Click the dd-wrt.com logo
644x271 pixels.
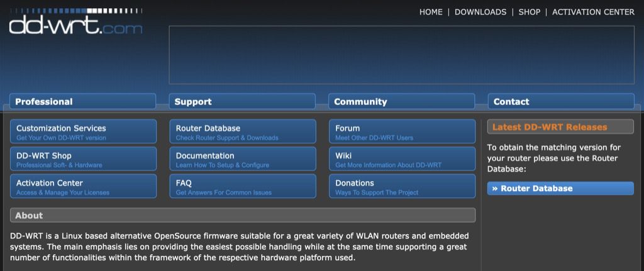coord(76,22)
